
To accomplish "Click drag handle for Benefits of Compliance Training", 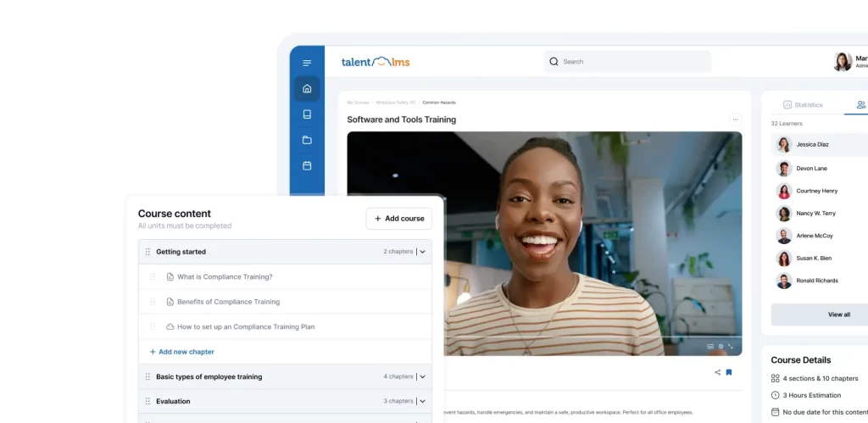I will point(153,302).
